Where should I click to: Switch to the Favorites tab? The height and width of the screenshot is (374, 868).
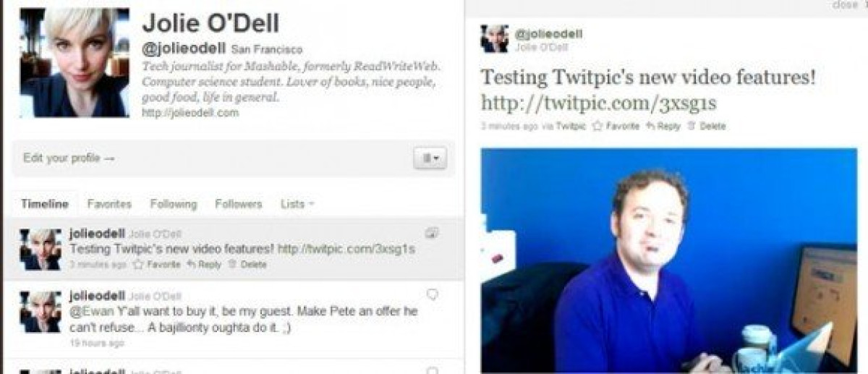pos(109,204)
